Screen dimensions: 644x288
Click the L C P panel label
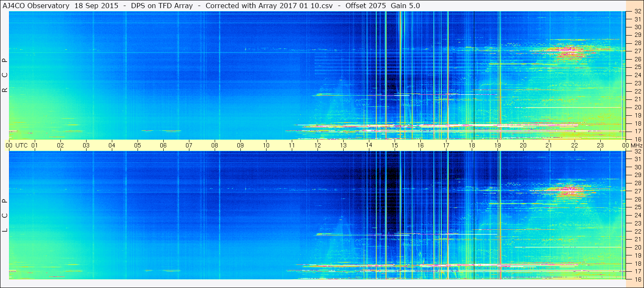click(x=5, y=216)
